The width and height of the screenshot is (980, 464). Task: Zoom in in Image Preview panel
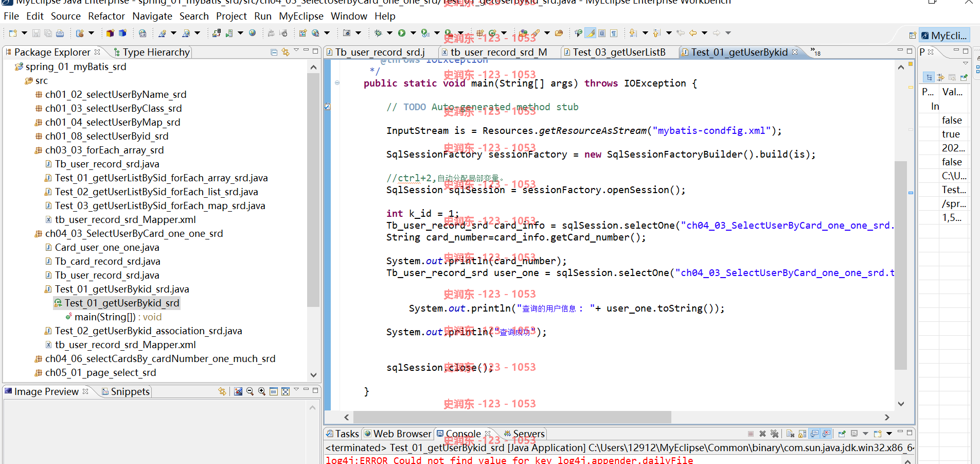click(x=262, y=391)
